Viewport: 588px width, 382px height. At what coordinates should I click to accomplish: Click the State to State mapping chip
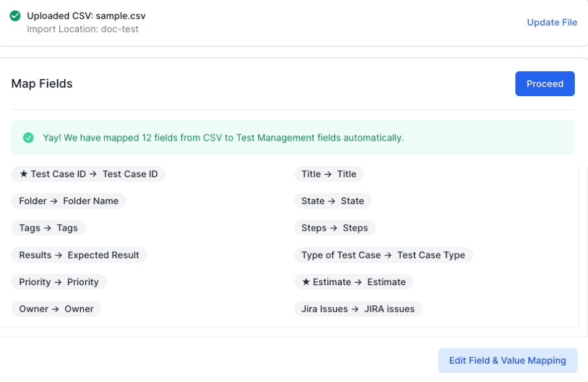pos(333,201)
